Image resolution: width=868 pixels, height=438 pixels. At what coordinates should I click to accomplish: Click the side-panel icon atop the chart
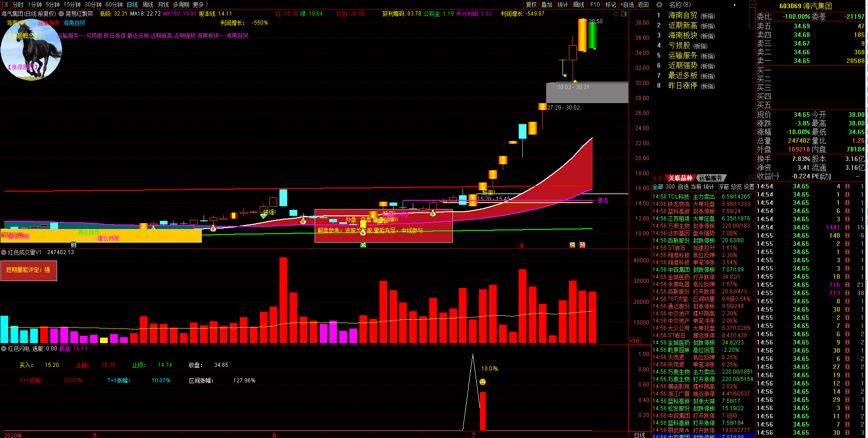pos(624,14)
